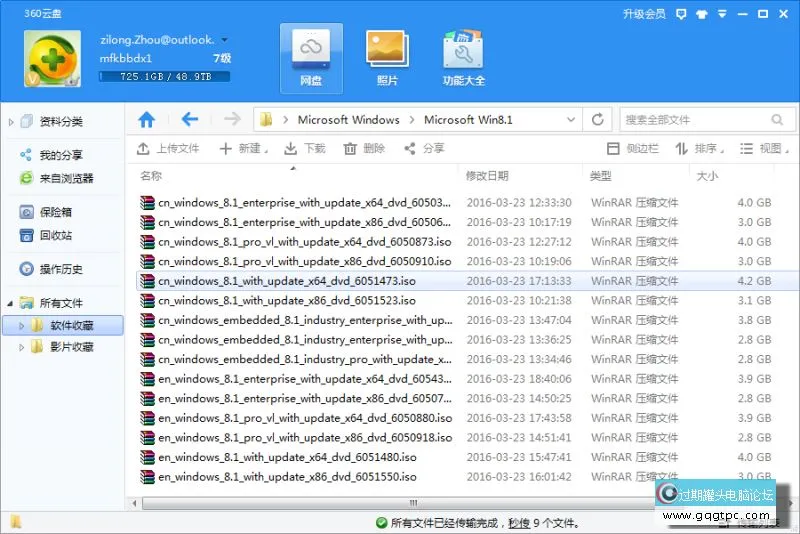Focus the 搜索全部文件 search box
Image resolution: width=800 pixels, height=534 pixels.
click(707, 120)
